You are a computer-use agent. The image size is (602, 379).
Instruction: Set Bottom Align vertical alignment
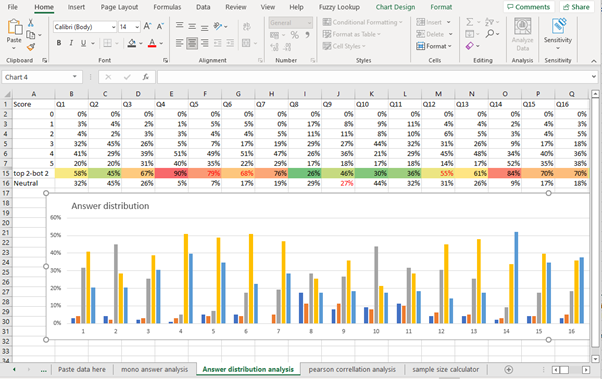205,26
